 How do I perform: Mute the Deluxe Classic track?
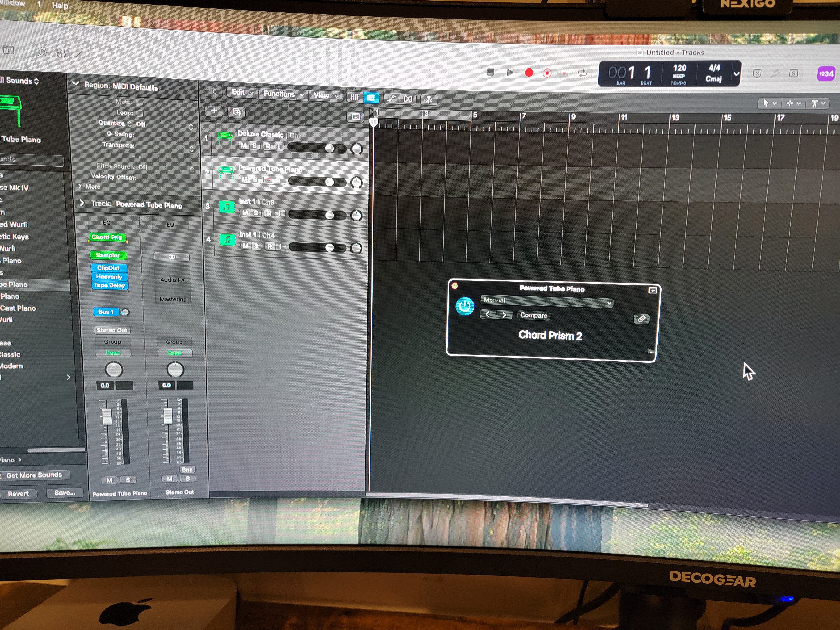(x=243, y=146)
